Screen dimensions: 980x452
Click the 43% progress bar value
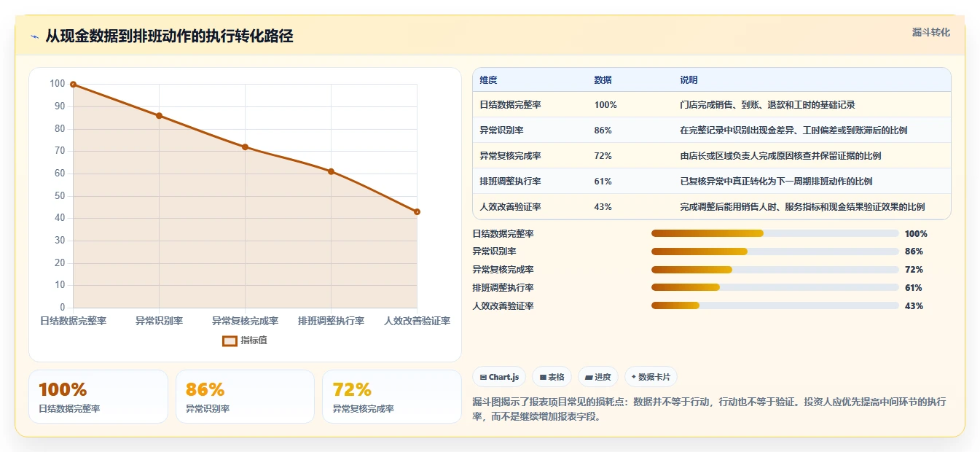(x=913, y=305)
